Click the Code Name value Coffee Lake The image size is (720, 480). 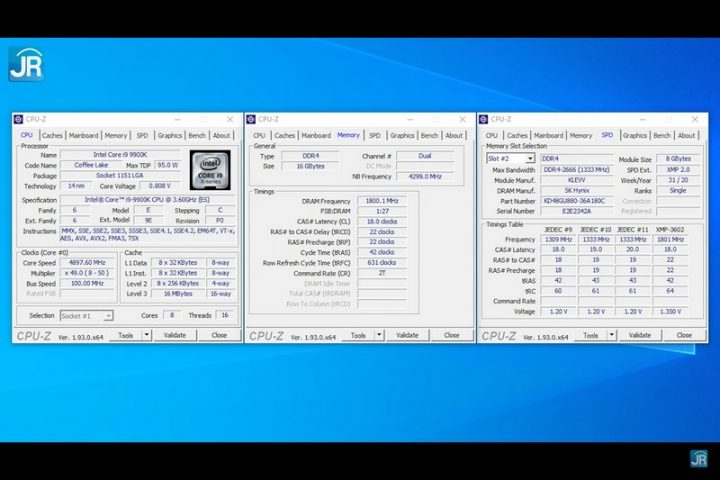pyautogui.click(x=91, y=165)
